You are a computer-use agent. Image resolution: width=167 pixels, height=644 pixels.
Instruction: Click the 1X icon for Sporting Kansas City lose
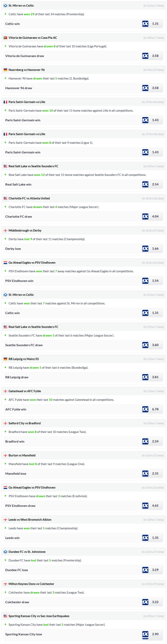tap(145, 634)
